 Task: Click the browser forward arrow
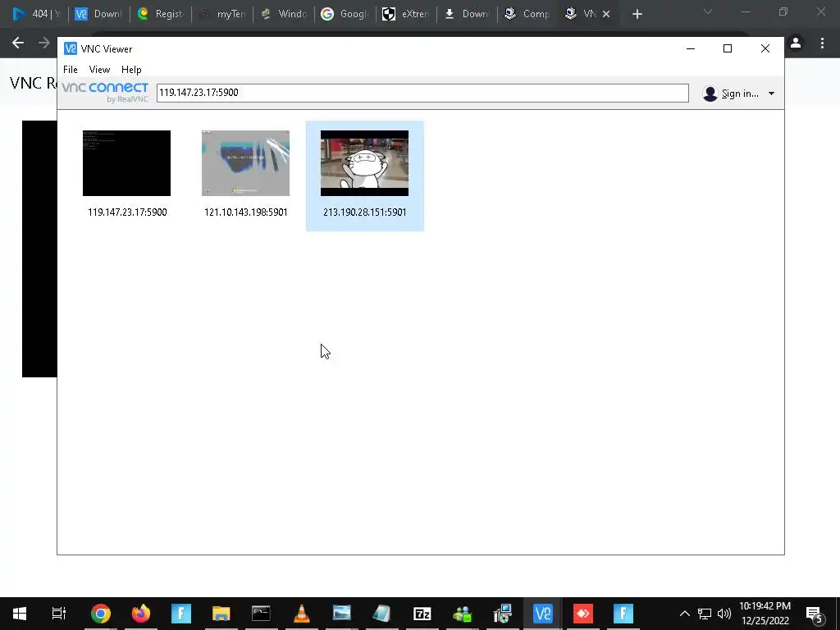coord(44,43)
